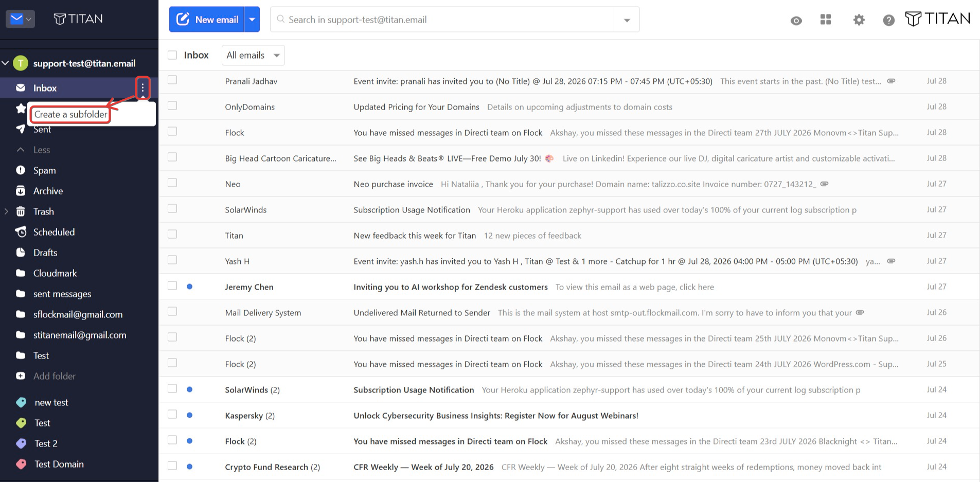This screenshot has width=980, height=482.
Task: Click the Sent paper plane icon
Action: point(21,129)
